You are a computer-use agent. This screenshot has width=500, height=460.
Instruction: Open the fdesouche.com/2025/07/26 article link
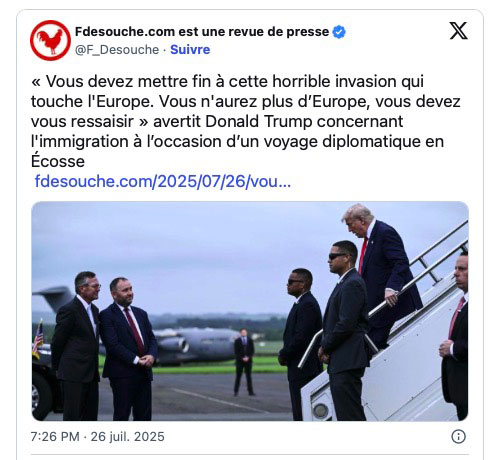coord(163,182)
